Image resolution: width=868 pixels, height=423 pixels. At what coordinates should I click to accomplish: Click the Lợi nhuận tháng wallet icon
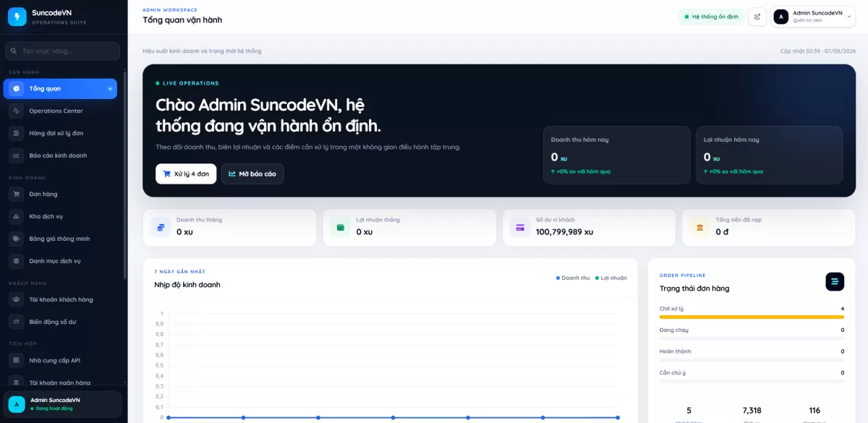click(341, 228)
